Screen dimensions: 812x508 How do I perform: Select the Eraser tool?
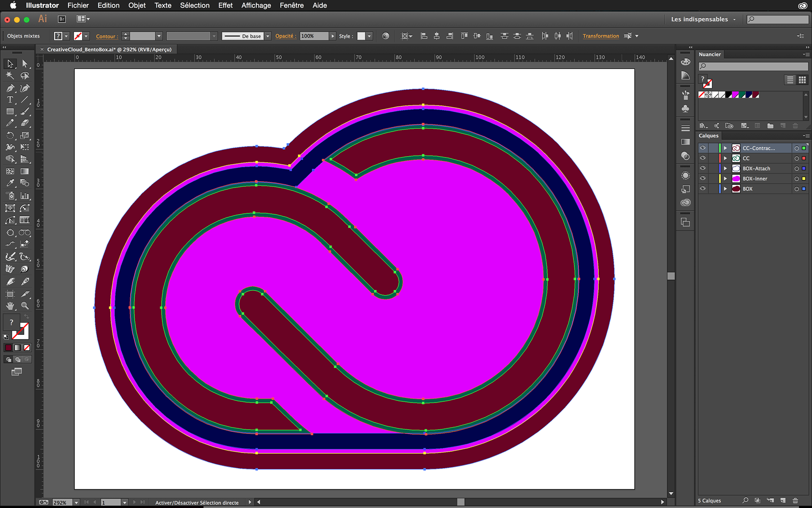[25, 123]
